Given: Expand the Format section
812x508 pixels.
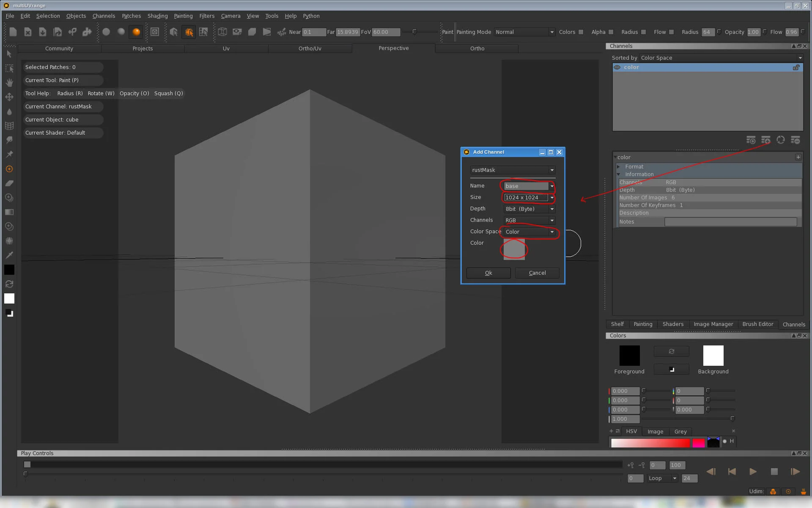Looking at the screenshot, I should tap(618, 167).
